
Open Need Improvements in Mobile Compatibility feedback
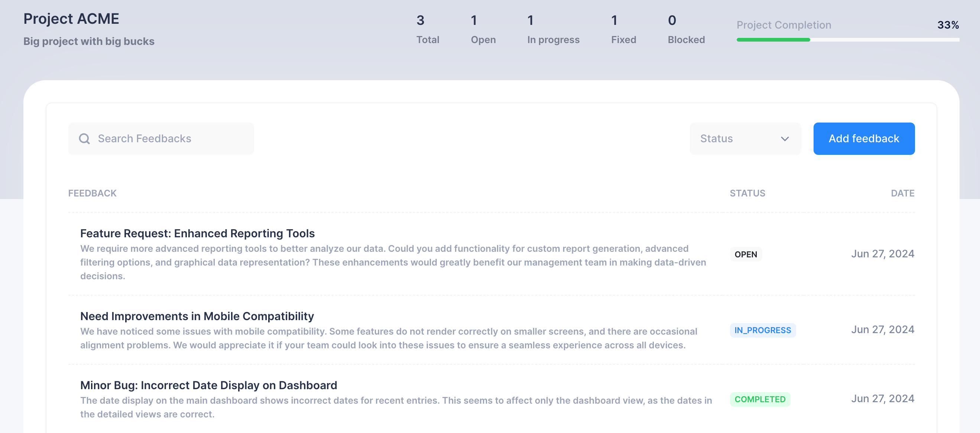[197, 316]
